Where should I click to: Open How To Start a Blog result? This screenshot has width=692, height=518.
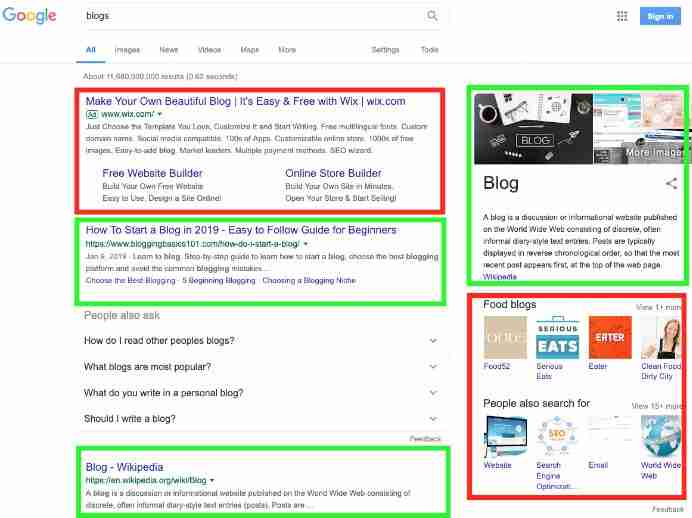[x=241, y=230]
